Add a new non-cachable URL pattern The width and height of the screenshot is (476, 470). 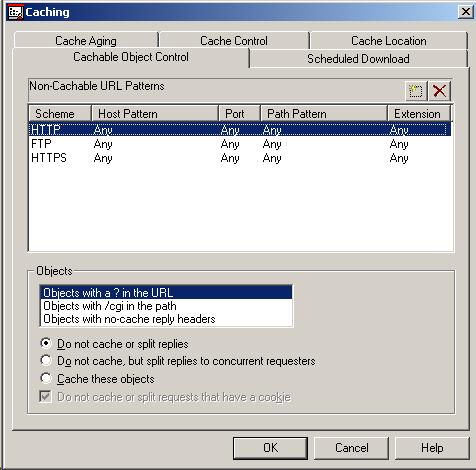tap(416, 91)
